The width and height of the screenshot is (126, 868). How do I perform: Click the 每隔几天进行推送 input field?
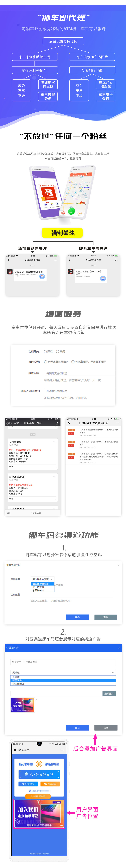80,373
